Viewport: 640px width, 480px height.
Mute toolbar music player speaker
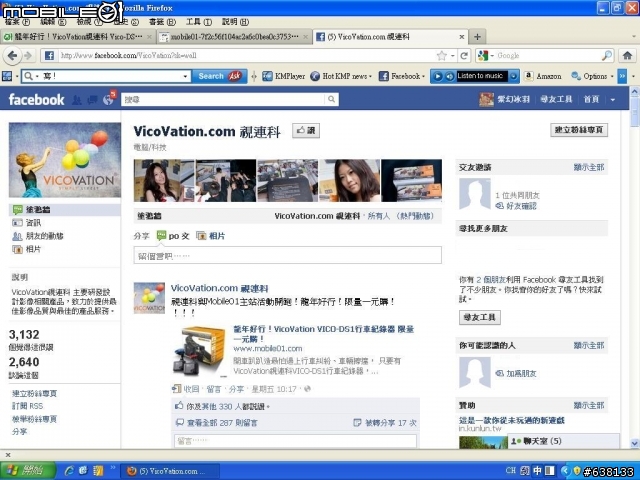[x=449, y=76]
